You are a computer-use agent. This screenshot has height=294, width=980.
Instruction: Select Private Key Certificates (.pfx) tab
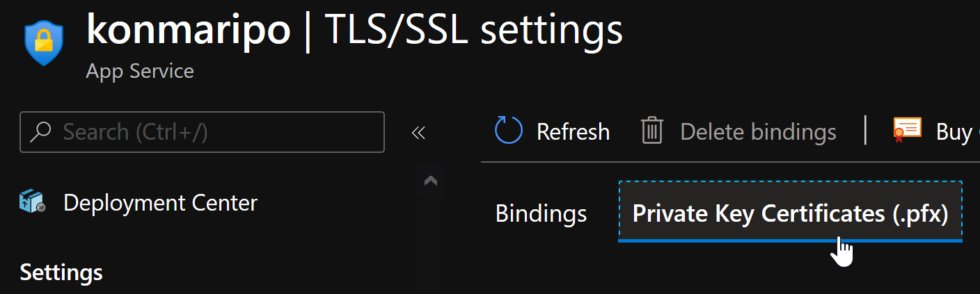(790, 213)
